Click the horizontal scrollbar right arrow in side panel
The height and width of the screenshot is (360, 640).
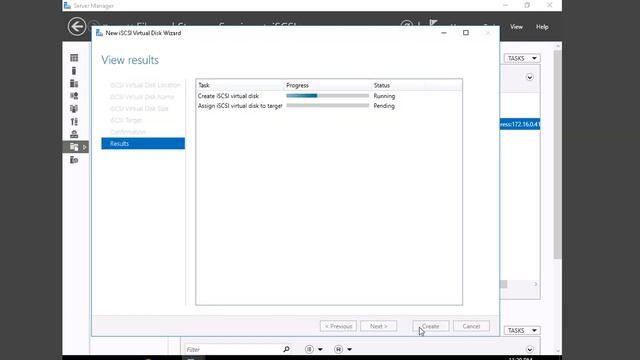[x=536, y=284]
